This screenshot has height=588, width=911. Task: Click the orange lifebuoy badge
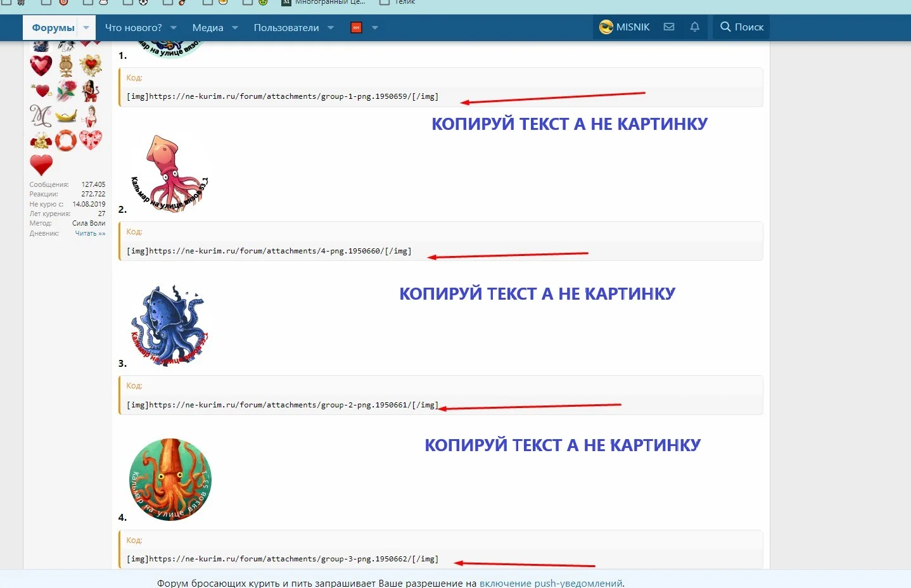(66, 140)
